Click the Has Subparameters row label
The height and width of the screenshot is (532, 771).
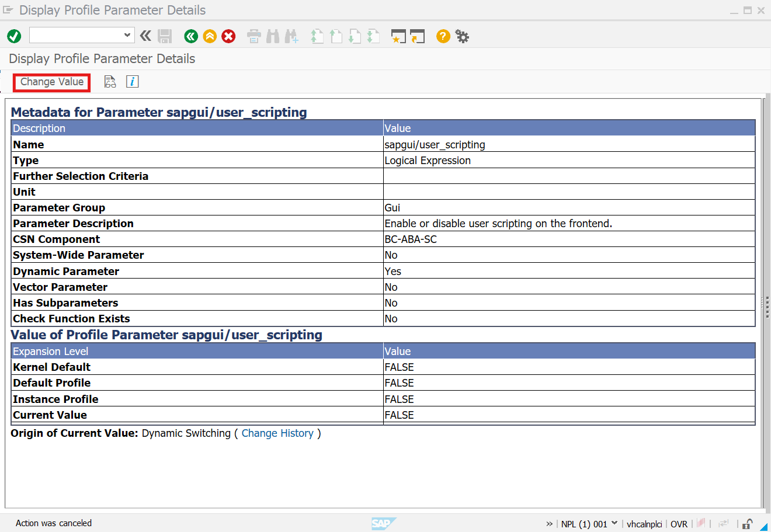pos(65,303)
